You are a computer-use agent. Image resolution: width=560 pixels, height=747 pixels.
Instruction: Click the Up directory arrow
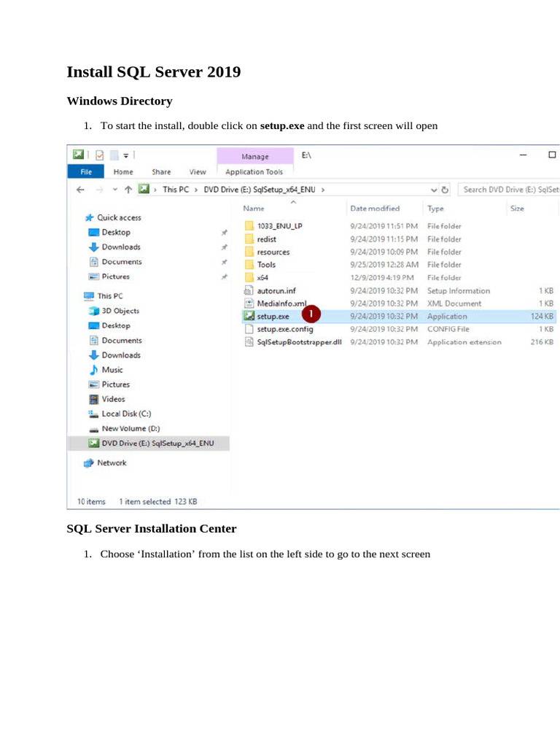[128, 190]
